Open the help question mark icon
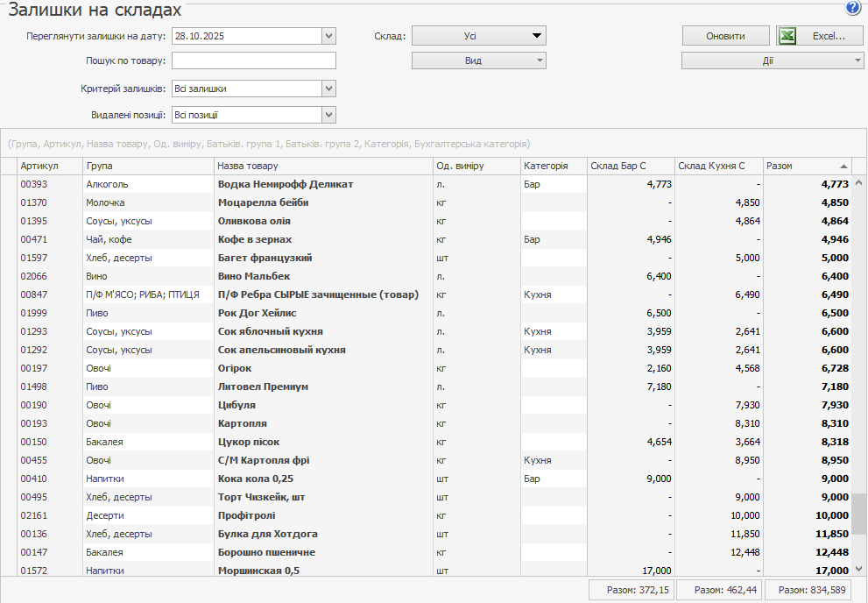This screenshot has height=603, width=868. coord(852,9)
